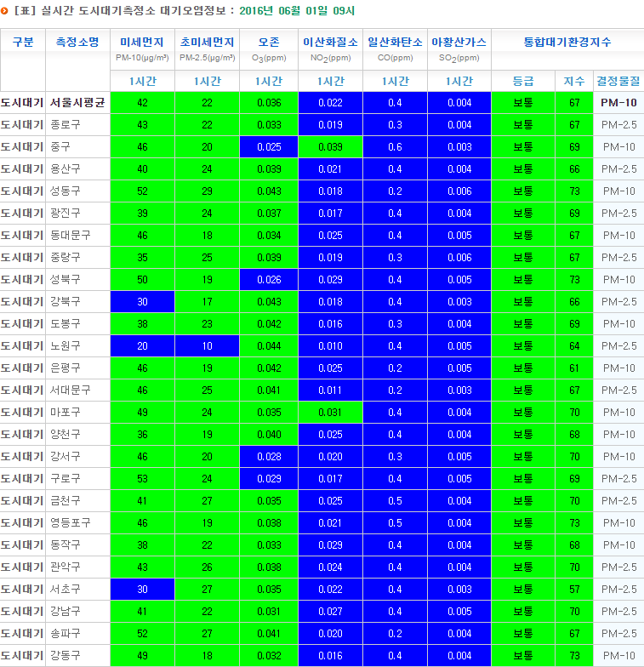Select the 이산화질소 NO2 column header
Viewport: 644px width, 667px height.
(x=330, y=49)
